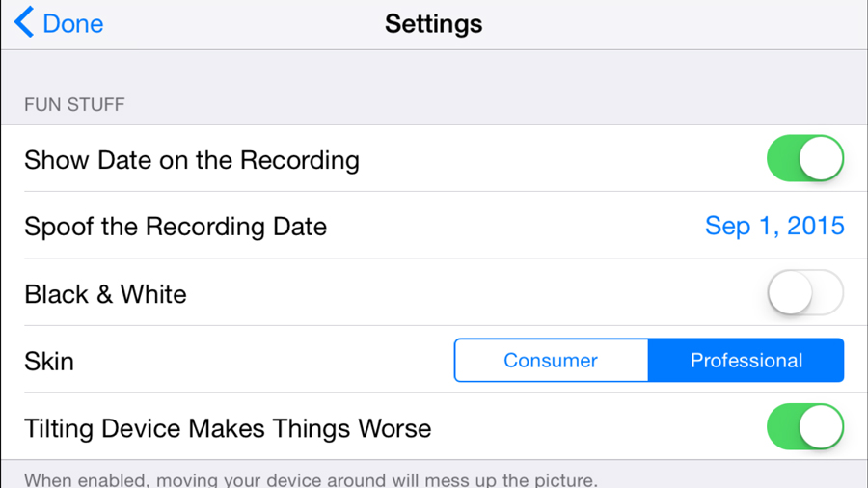Screen dimensions: 868x488
Task: Click the Skin row label
Action: pyautogui.click(x=49, y=362)
